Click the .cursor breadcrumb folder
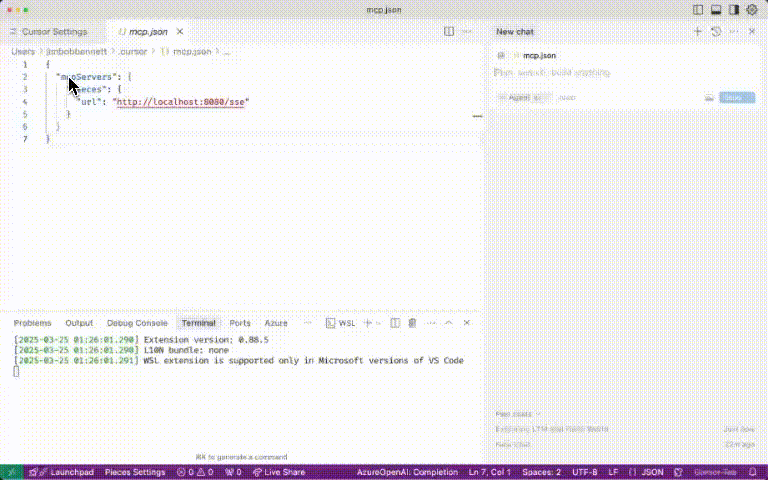 click(x=133, y=51)
